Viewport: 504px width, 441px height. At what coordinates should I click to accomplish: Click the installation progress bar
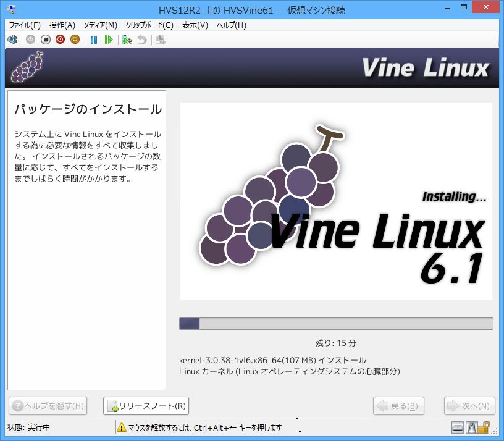(336, 324)
